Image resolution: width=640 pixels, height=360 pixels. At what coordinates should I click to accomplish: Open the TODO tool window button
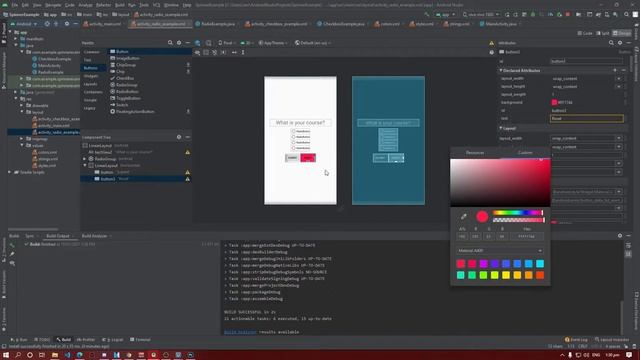pyautogui.click(x=42, y=340)
